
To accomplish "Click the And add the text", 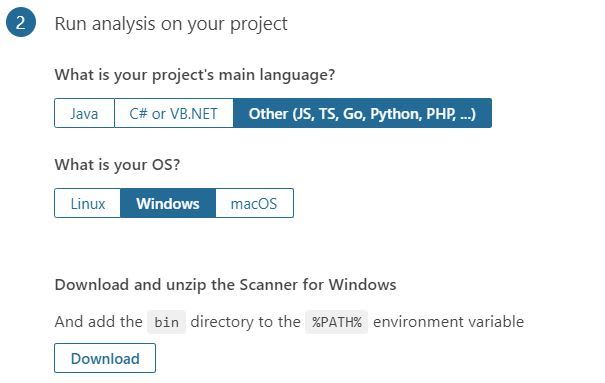I will (x=98, y=321).
